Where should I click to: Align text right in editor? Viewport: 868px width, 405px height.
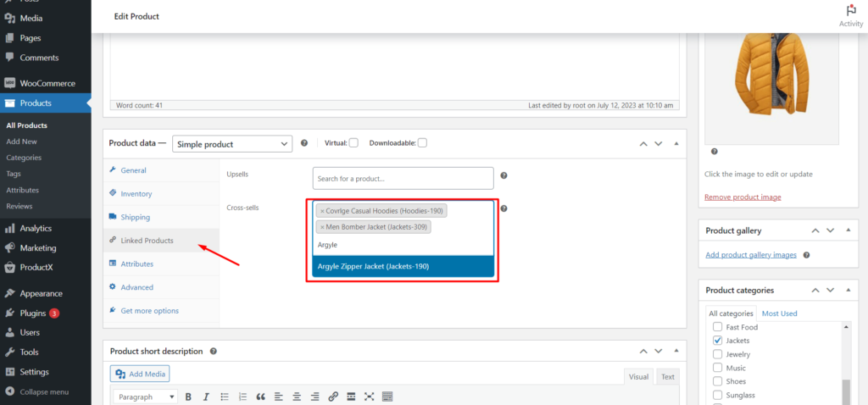pos(315,397)
